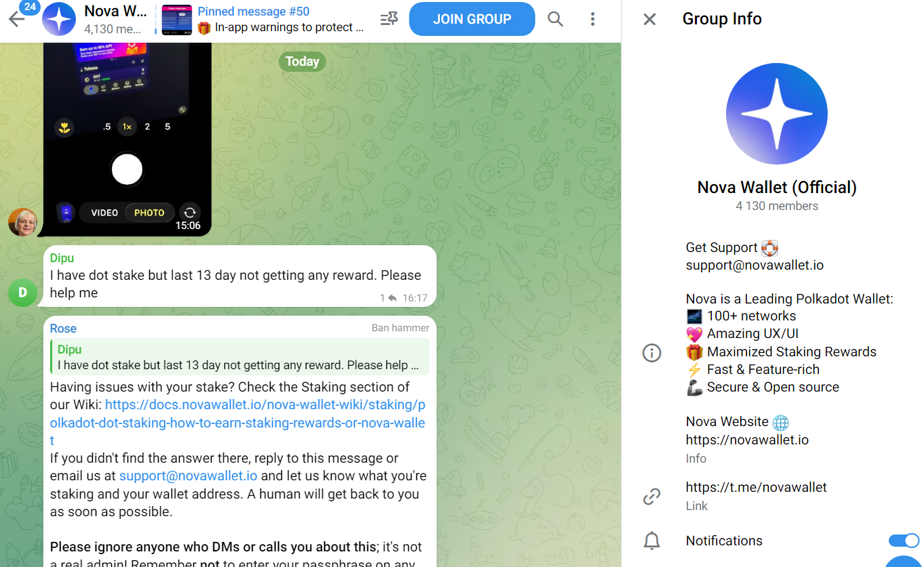Open sender name Dipu on the staking message

click(62, 258)
